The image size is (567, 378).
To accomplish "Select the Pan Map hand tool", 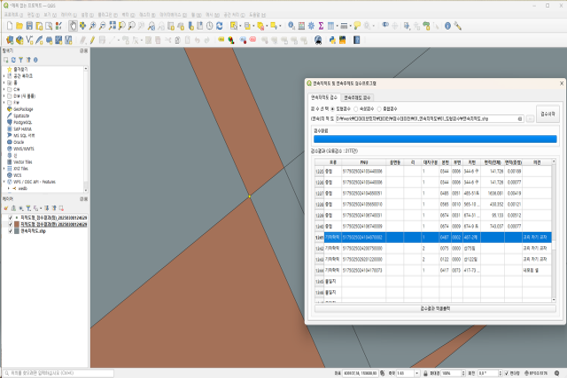I will click(73, 26).
